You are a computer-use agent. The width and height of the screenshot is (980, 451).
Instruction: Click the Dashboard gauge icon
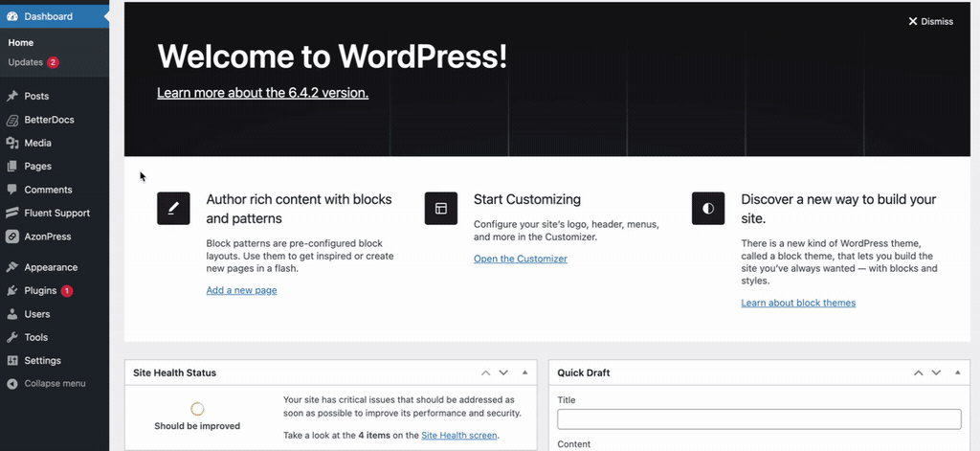point(11,16)
